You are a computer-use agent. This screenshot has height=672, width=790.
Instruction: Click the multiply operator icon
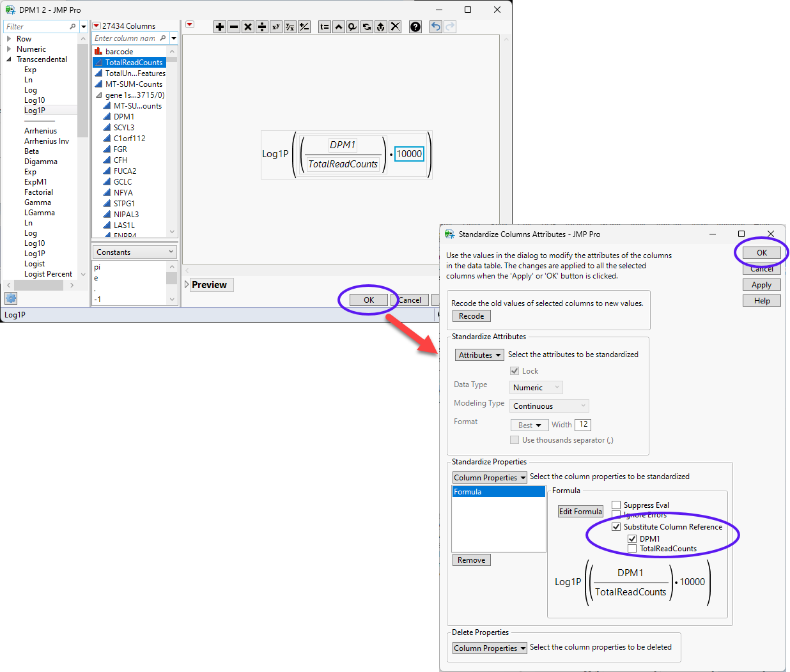(248, 27)
